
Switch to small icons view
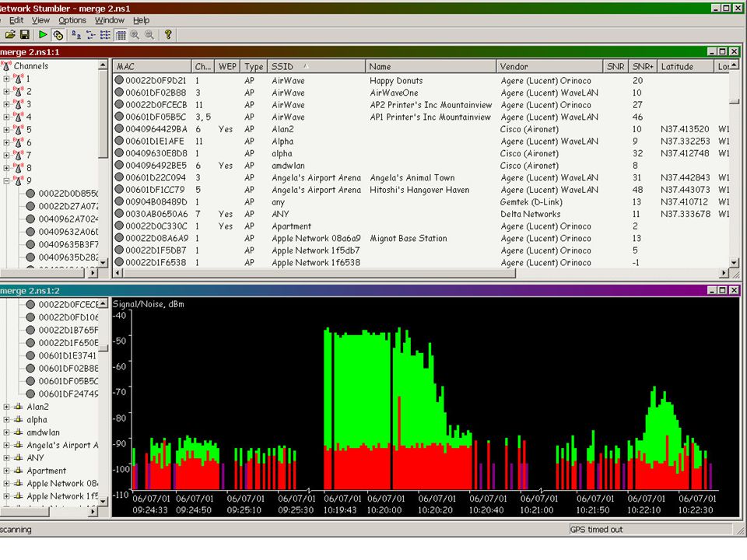point(90,35)
